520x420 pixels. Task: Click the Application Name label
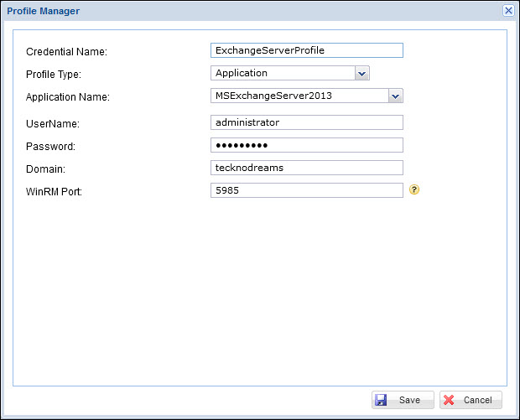[x=68, y=97]
